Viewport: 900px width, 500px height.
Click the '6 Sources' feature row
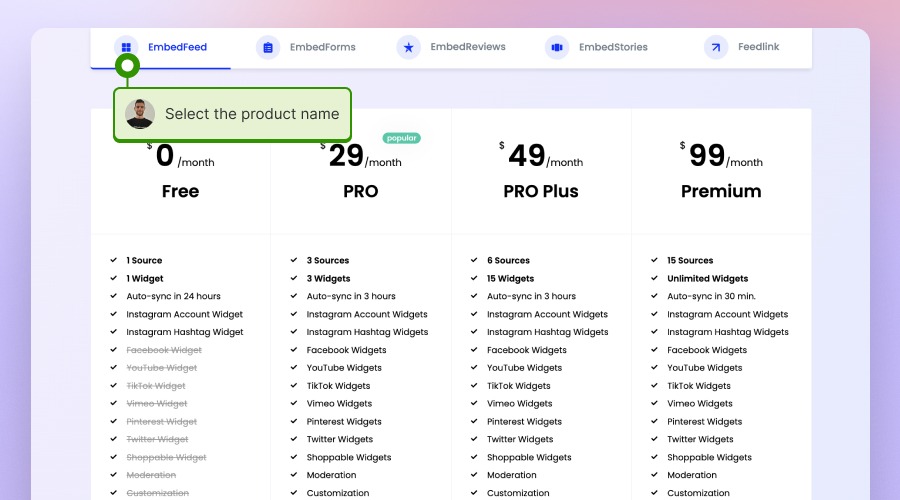[501, 260]
